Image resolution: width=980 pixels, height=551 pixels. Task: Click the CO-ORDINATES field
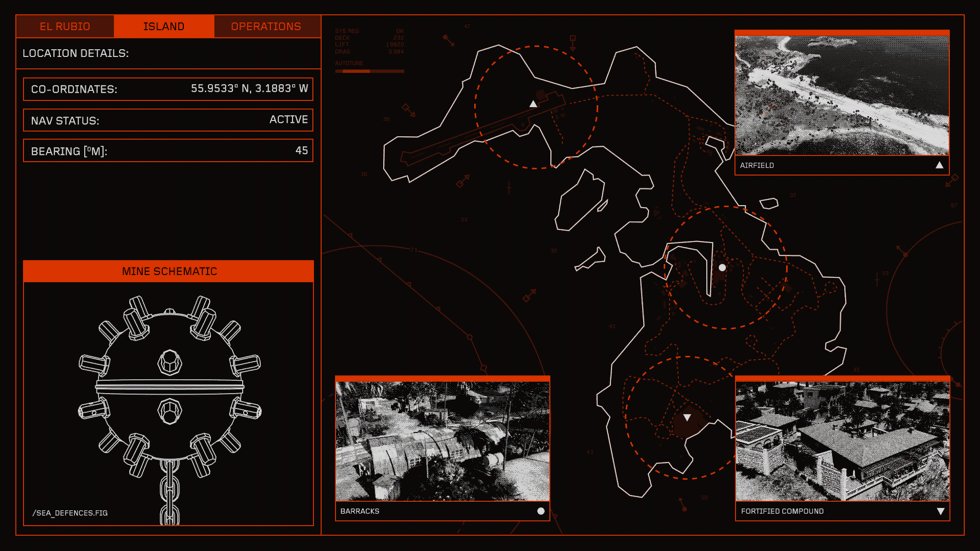pyautogui.click(x=168, y=89)
